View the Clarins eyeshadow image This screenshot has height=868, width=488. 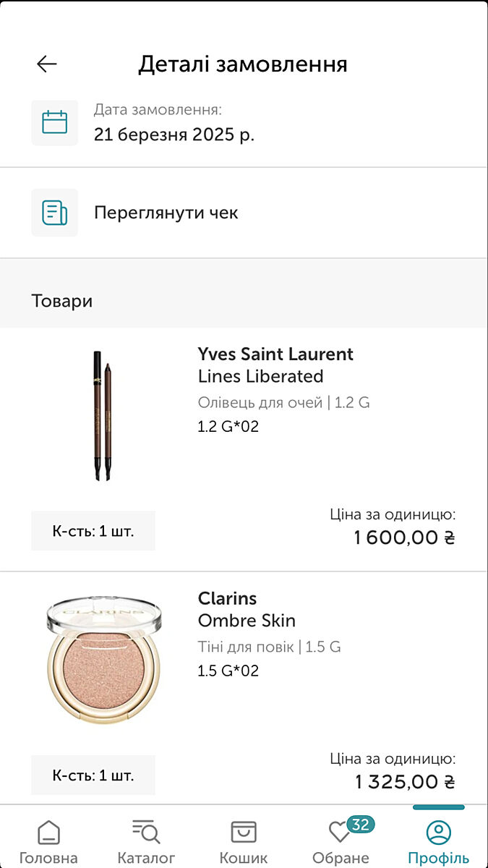click(103, 659)
